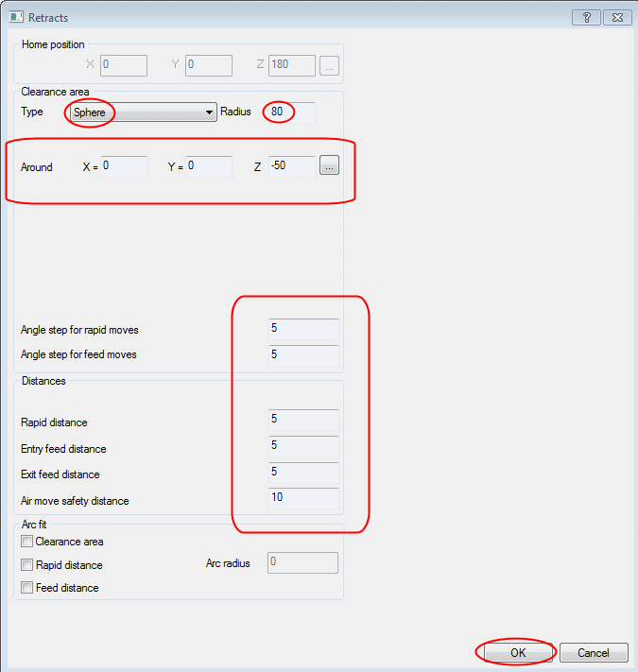Click the Retracts window icon in title bar
Viewport: 638px width, 672px height.
tap(16, 18)
